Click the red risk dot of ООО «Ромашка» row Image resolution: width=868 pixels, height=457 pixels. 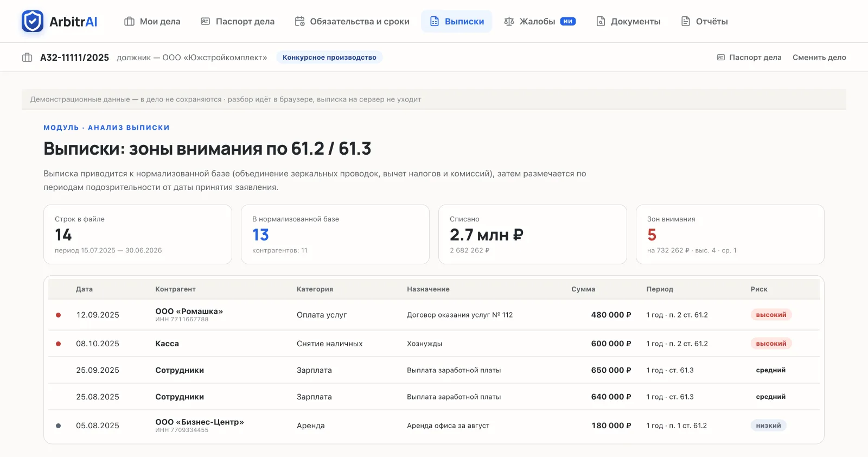(x=58, y=315)
